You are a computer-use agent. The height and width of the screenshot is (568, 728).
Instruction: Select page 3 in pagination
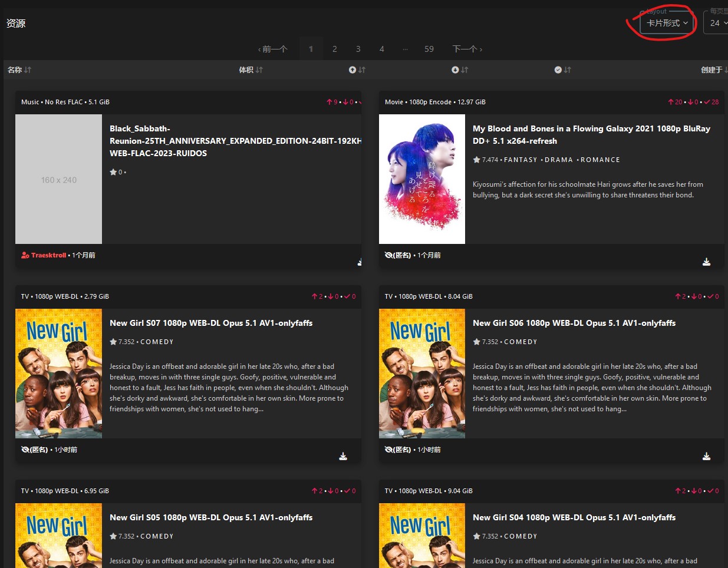point(358,49)
